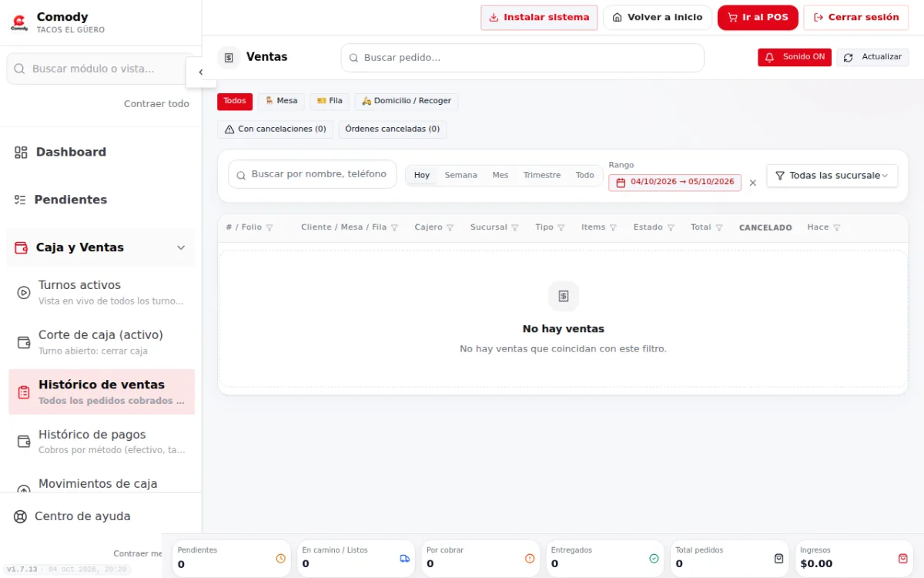The image size is (924, 578).
Task: Collapse the Caja y Ventas section
Action: (100, 247)
